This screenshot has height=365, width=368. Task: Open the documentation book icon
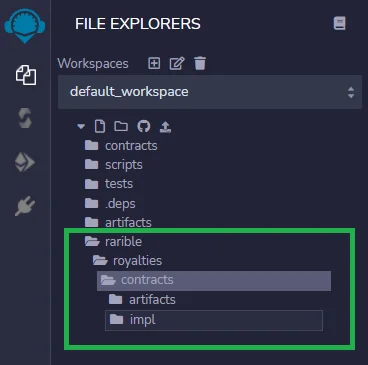[x=339, y=24]
